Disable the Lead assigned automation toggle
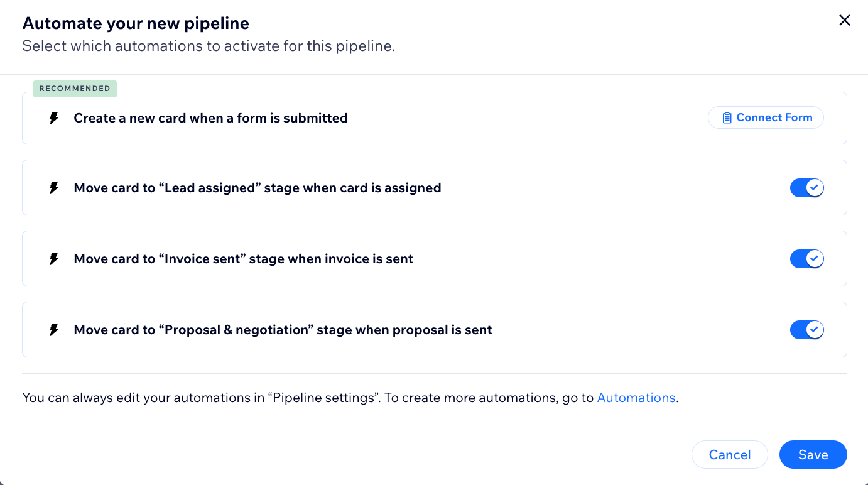868x485 pixels. click(806, 188)
